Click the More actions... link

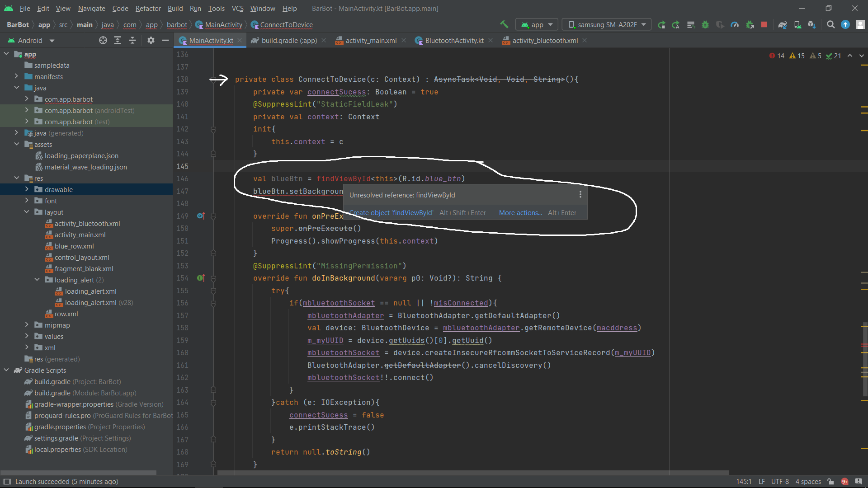pyautogui.click(x=520, y=213)
